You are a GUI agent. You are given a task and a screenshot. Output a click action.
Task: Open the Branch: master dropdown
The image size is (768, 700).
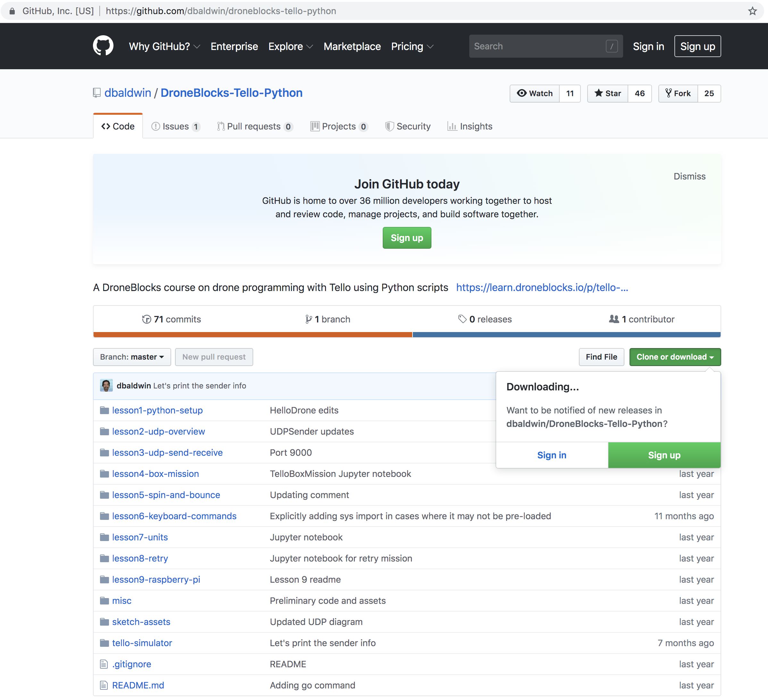click(132, 357)
